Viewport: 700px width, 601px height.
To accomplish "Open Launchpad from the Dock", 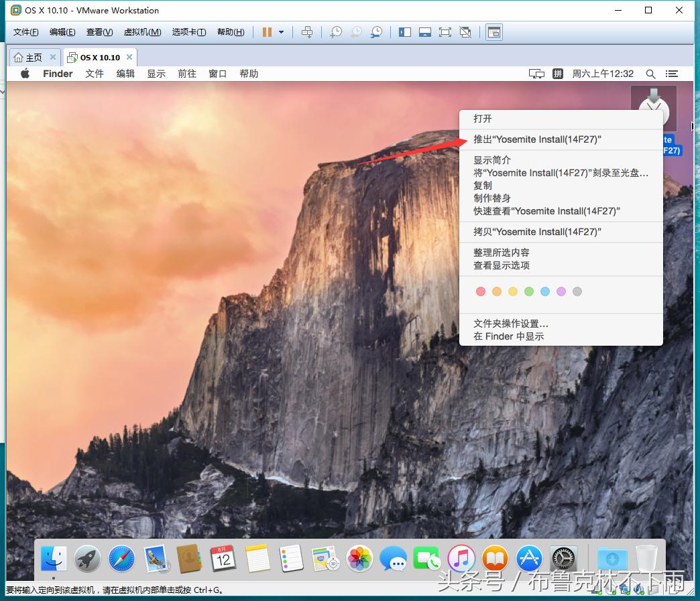I will 87,558.
